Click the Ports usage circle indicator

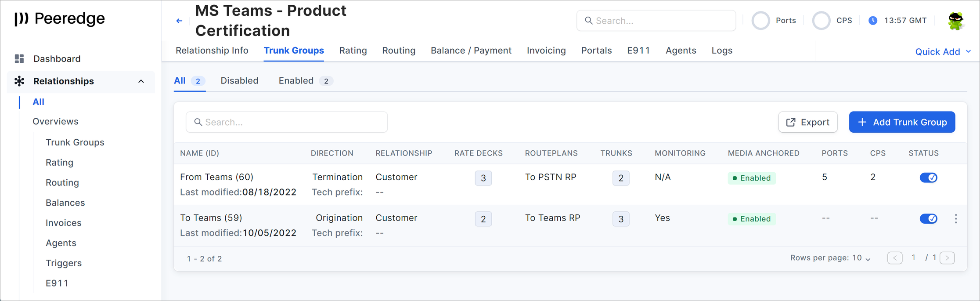761,21
